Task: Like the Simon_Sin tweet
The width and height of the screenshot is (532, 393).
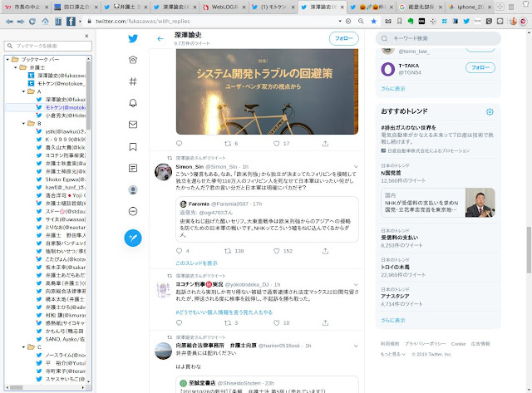Action: [277, 251]
